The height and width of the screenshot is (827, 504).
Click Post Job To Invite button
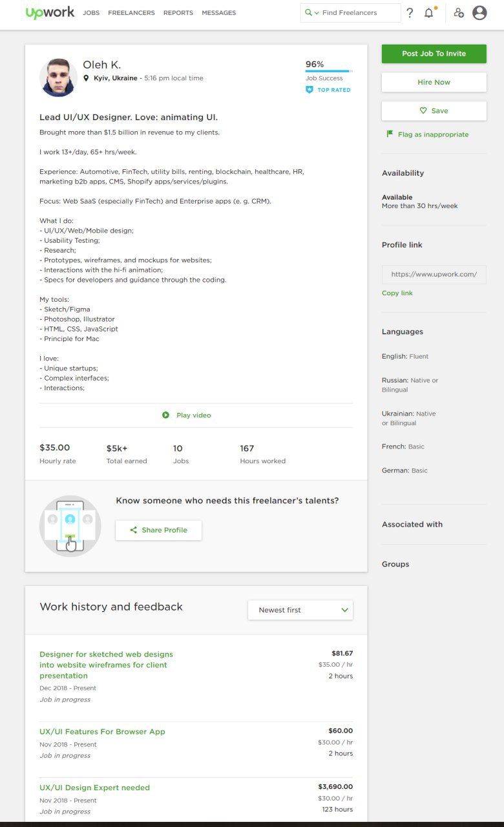[434, 54]
